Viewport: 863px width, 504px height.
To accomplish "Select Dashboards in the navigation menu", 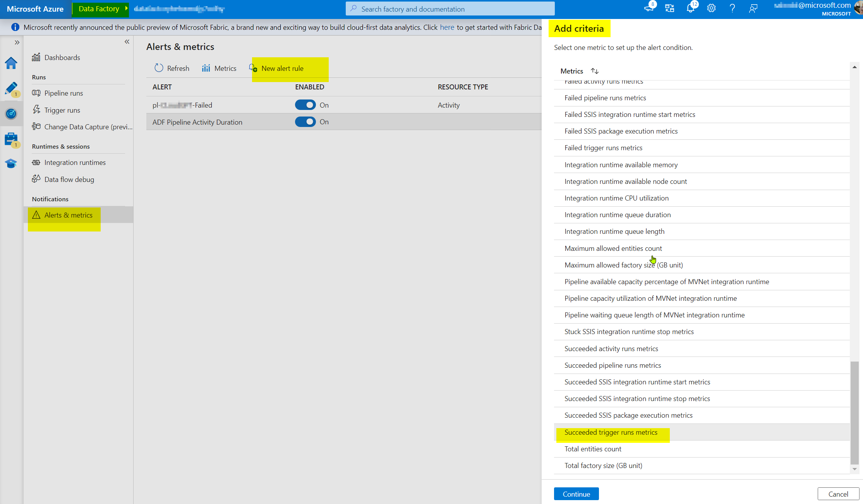I will [62, 57].
